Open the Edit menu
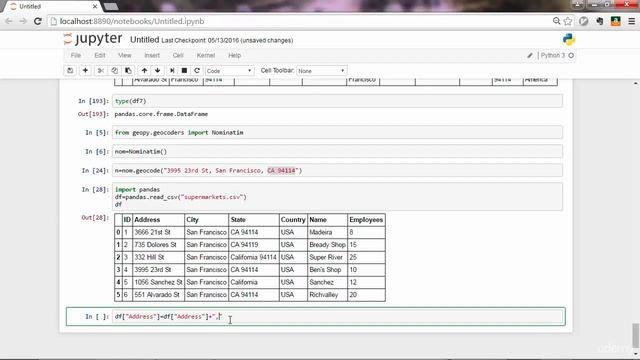Viewport: 640px width, 360px height. [x=100, y=56]
